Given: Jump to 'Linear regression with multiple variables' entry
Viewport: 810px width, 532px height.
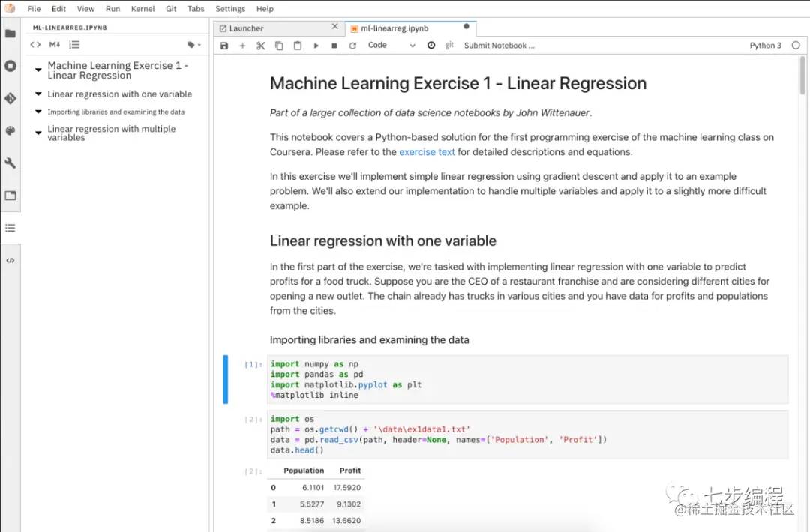Looking at the screenshot, I should coord(112,133).
